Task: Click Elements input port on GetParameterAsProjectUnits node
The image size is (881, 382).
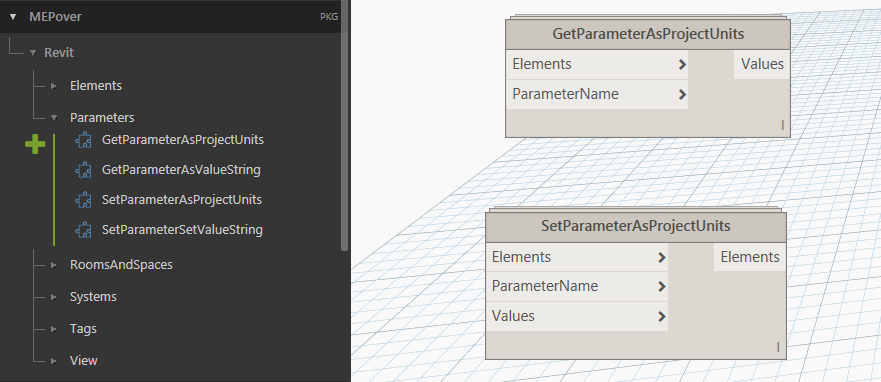Action: tap(597, 65)
